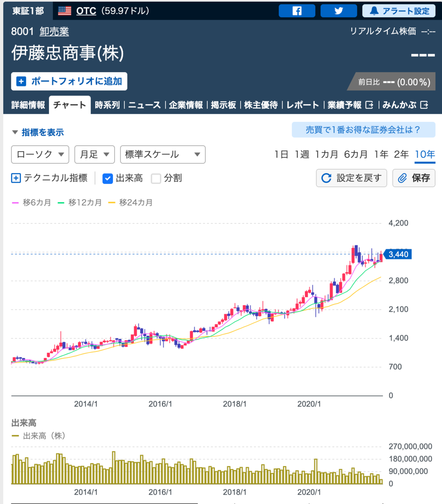Share the page via Twitter icon
The height and width of the screenshot is (504, 442).
click(x=338, y=11)
